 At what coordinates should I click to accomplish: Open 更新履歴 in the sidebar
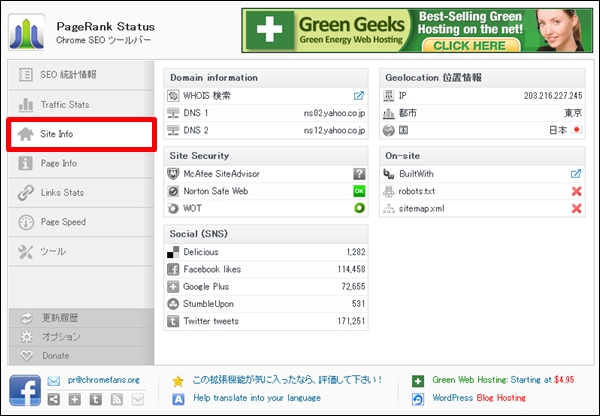point(81,318)
